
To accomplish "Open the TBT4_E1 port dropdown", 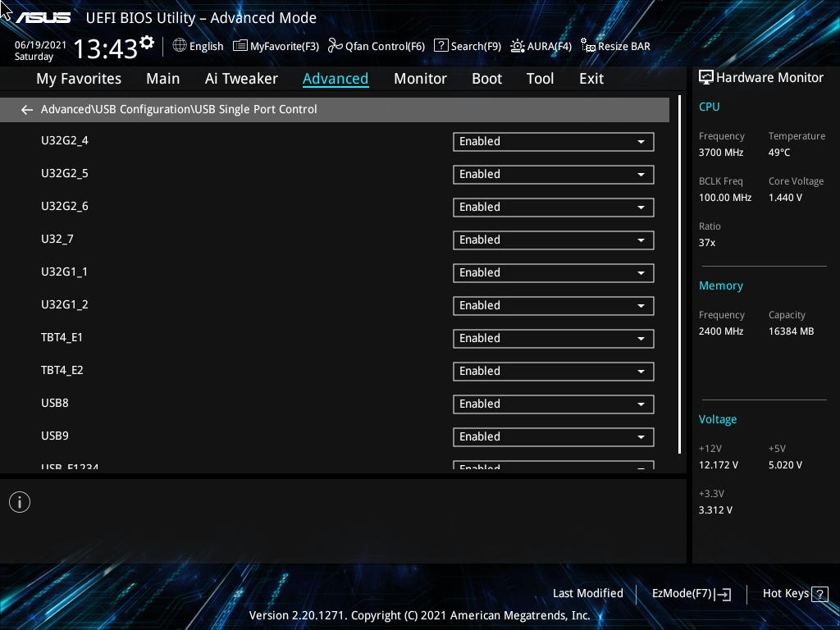I will pyautogui.click(x=553, y=338).
